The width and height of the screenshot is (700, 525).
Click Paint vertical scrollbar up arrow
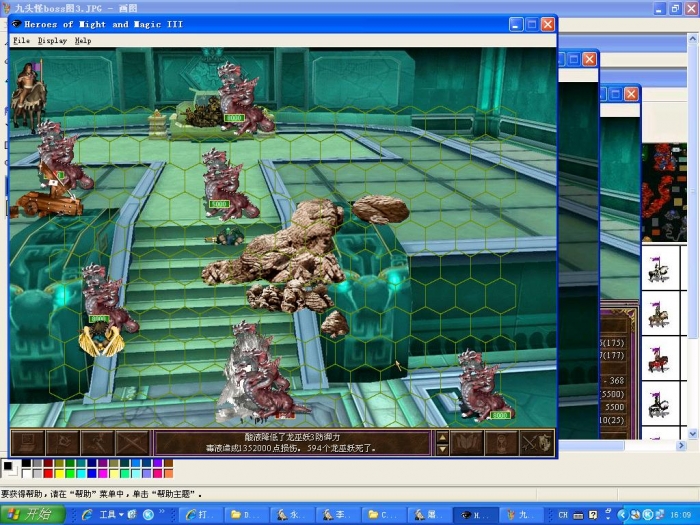[692, 39]
